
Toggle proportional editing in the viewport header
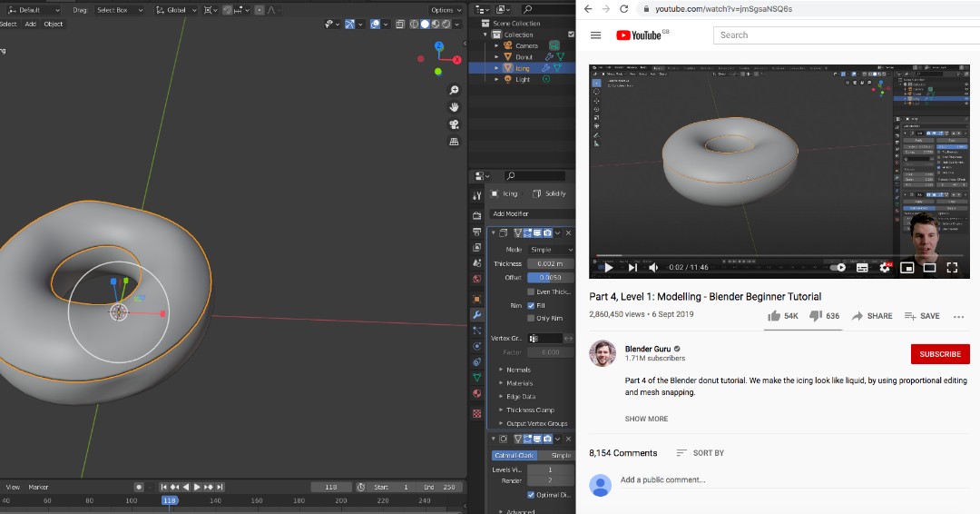[x=260, y=10]
